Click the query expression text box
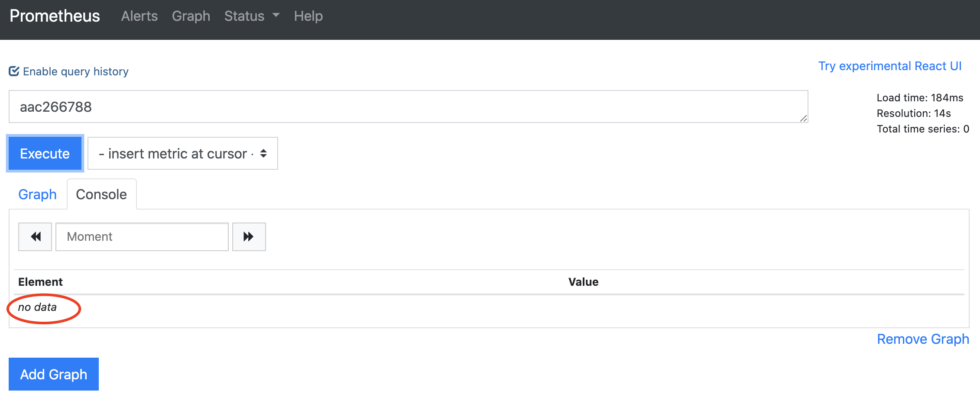The image size is (980, 420). pyautogui.click(x=407, y=106)
